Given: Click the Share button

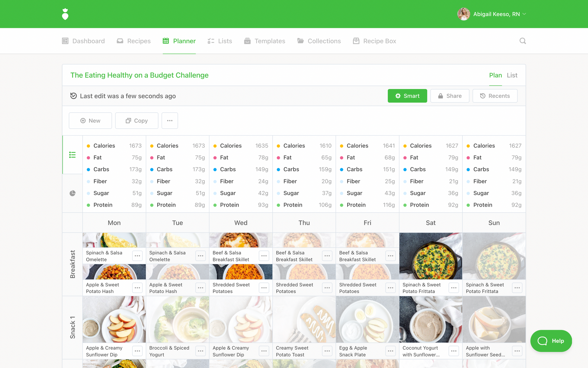Looking at the screenshot, I should (450, 96).
